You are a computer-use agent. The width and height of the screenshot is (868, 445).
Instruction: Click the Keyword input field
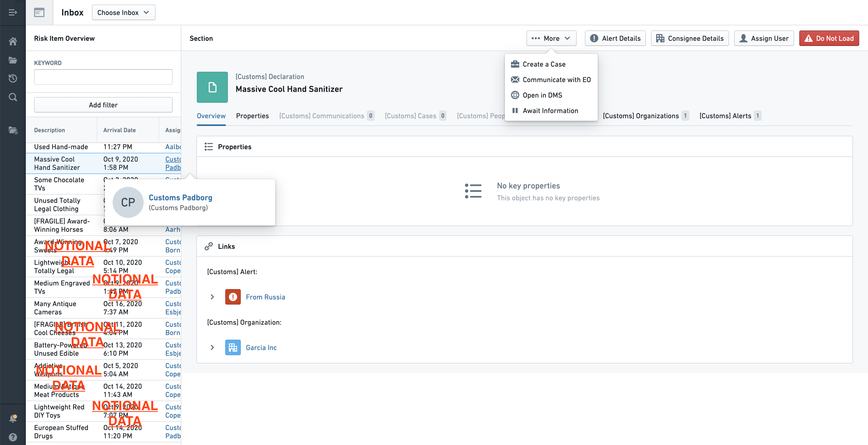[x=103, y=77]
